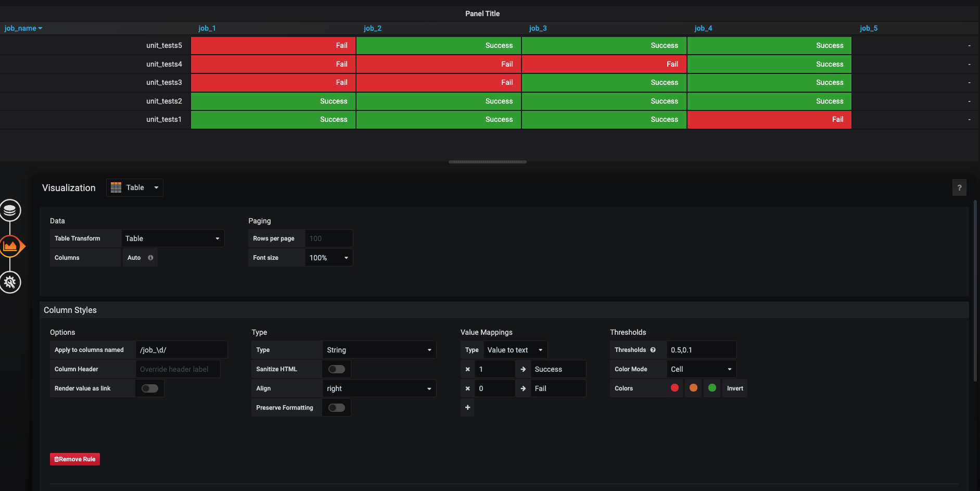Remove the value mapping 0 to Fail
The height and width of the screenshot is (491, 980).
click(x=467, y=388)
